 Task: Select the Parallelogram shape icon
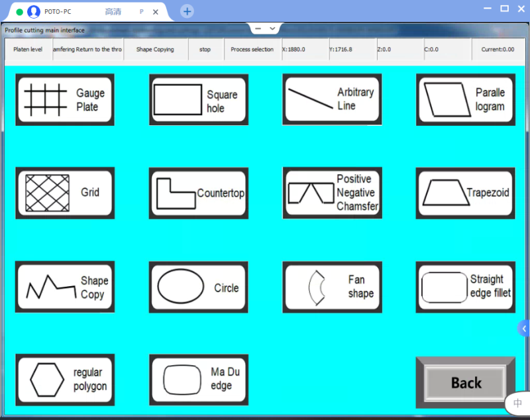[465, 99]
